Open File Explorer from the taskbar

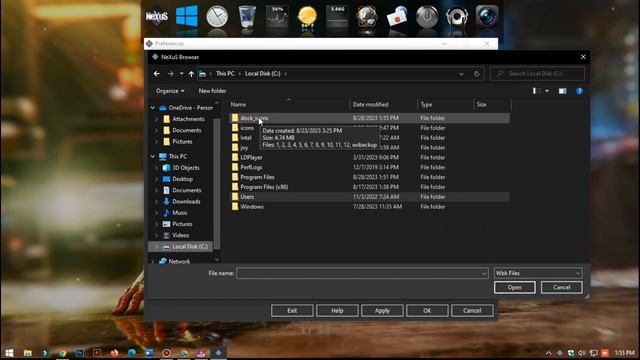27,353
